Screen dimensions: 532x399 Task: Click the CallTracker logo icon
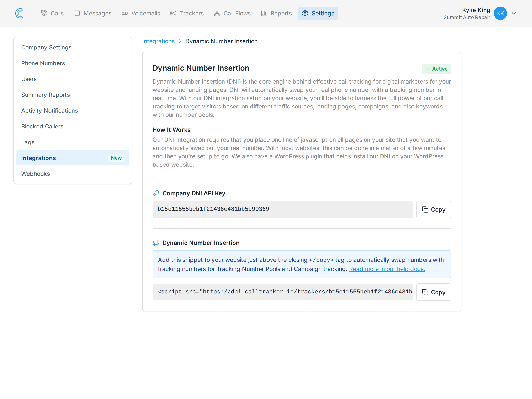point(20,13)
